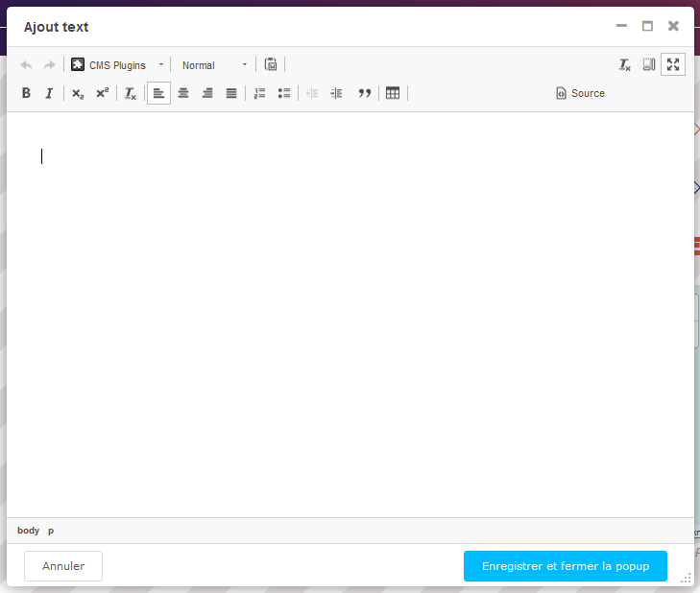The width and height of the screenshot is (700, 593).
Task: Apply superscript formatting
Action: pos(102,93)
